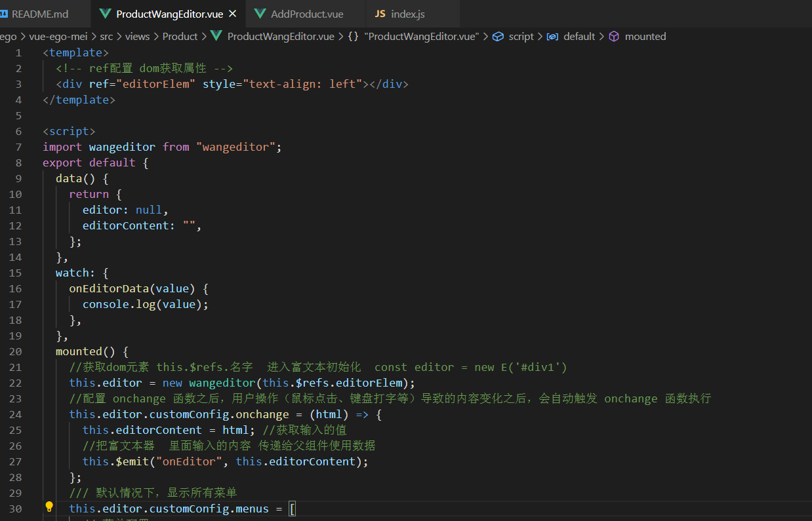
Task: Open the Product breadcrumb dropdown
Action: 180,37
